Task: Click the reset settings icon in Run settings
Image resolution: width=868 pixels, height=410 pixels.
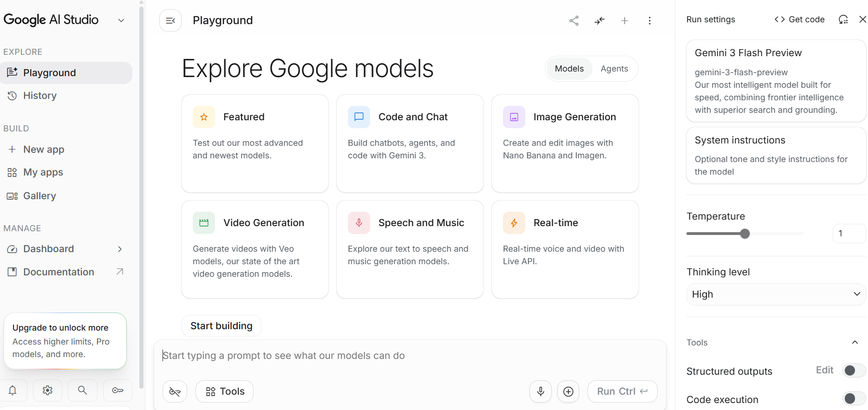Action: click(x=843, y=20)
